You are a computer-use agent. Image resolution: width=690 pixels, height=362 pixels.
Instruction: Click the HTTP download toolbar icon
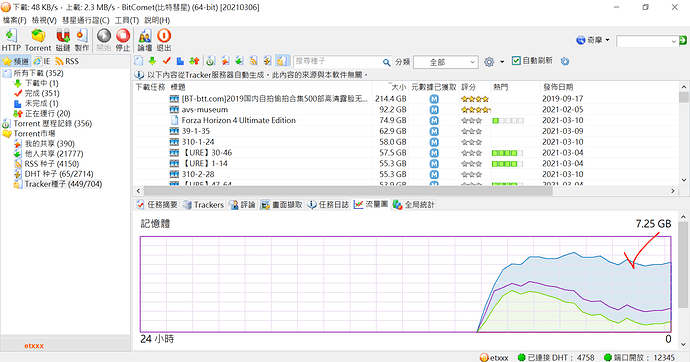pyautogui.click(x=11, y=36)
